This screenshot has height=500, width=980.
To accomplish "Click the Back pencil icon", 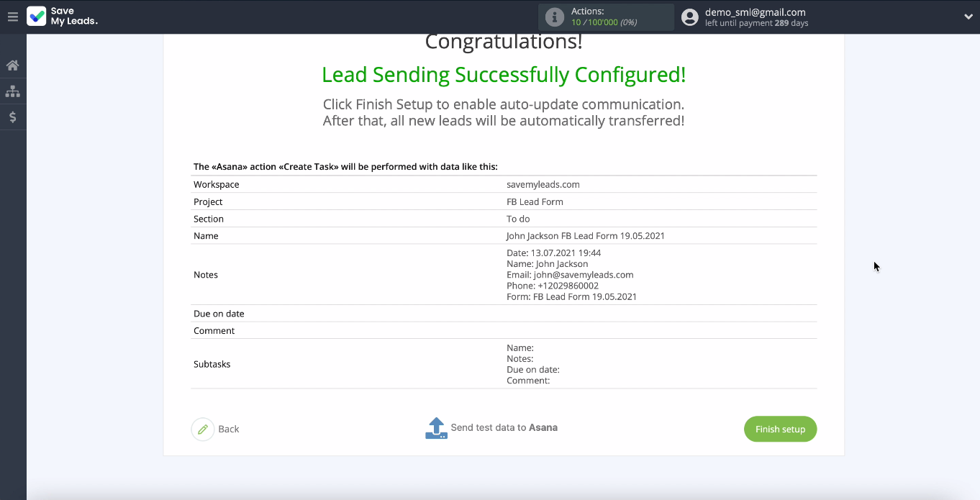I will [x=203, y=429].
